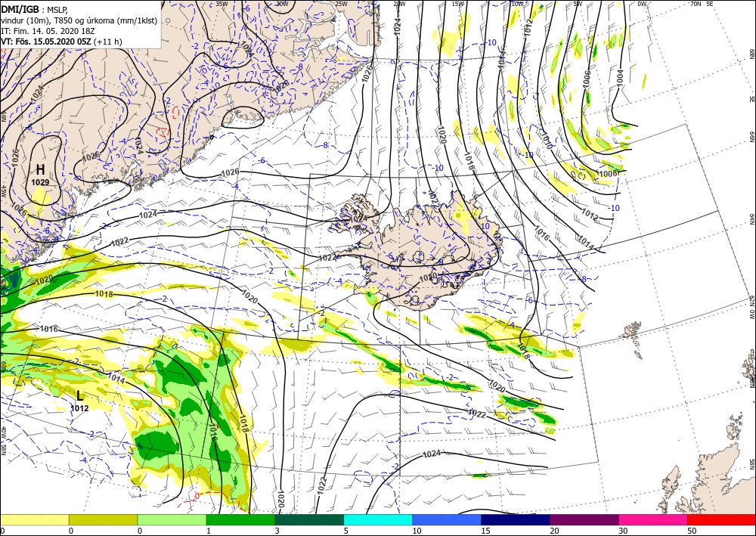Viewport: 756px width, 536px height.
Task: Click the H high-pressure marker over Greenland
Action: [41, 169]
